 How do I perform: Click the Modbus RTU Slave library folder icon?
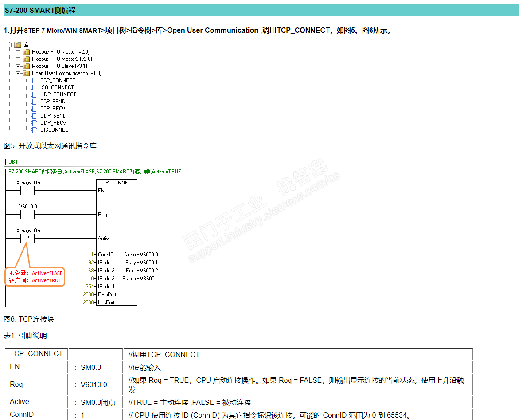tap(26, 66)
